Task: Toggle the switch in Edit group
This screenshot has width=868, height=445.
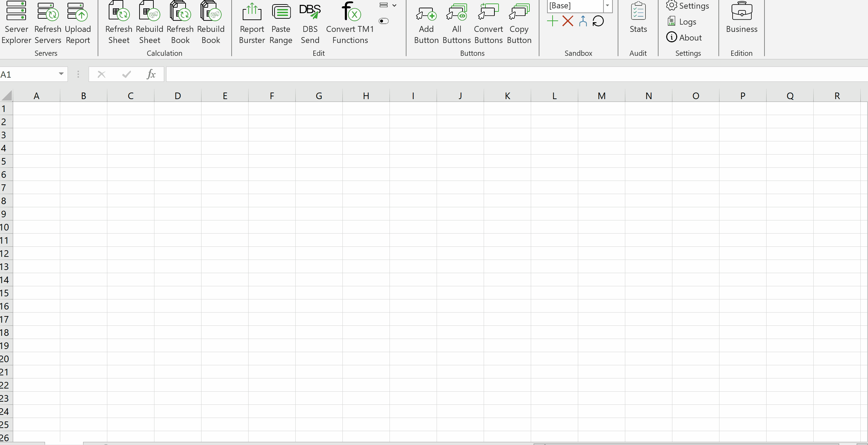Action: (x=384, y=21)
